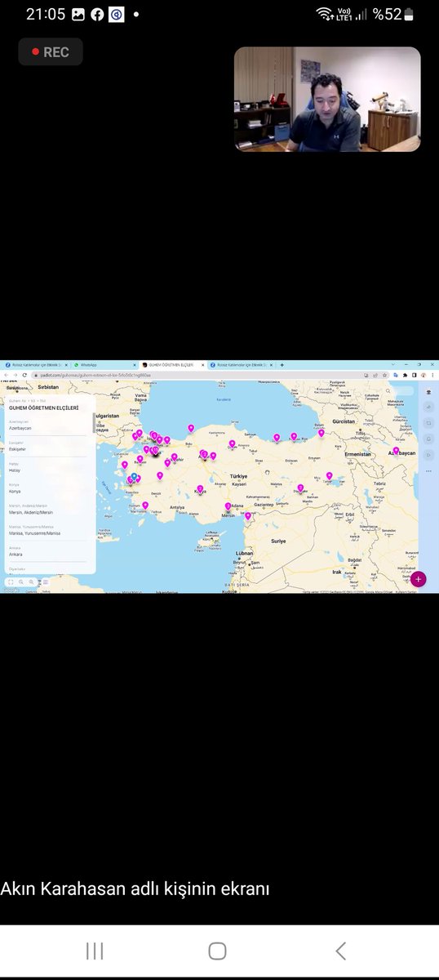
Task: Click the blue map pin near İzmir
Action: click(x=134, y=476)
